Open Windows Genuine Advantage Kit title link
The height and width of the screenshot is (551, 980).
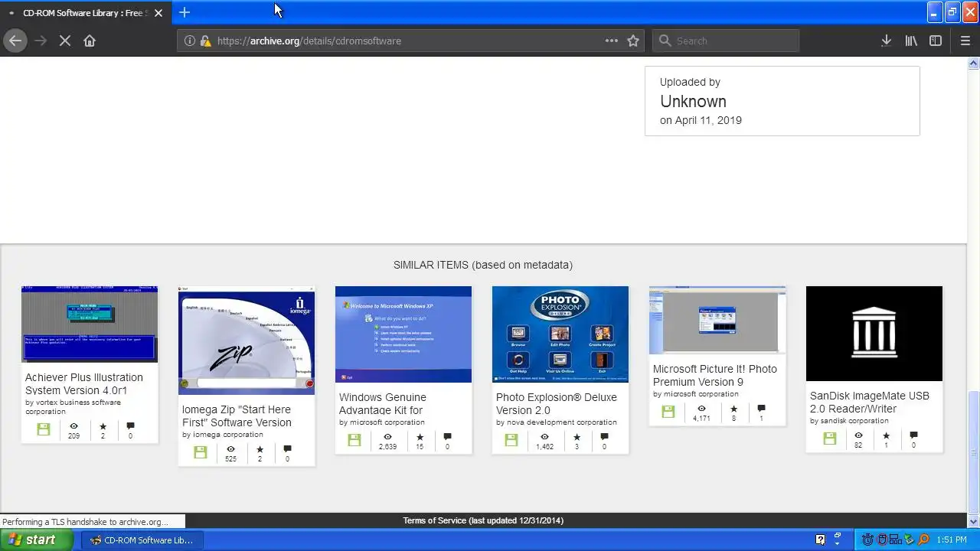pyautogui.click(x=383, y=403)
